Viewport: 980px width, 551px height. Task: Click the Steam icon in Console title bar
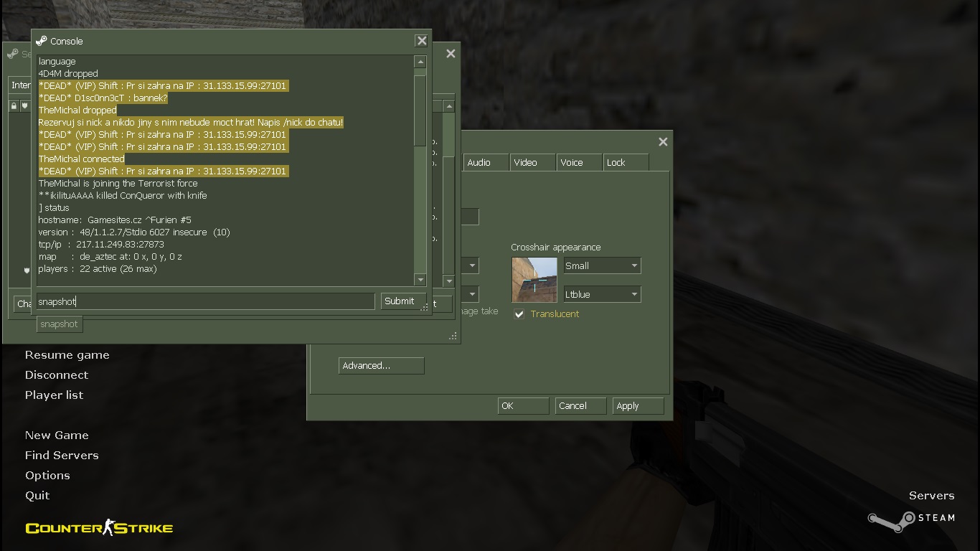pyautogui.click(x=42, y=41)
